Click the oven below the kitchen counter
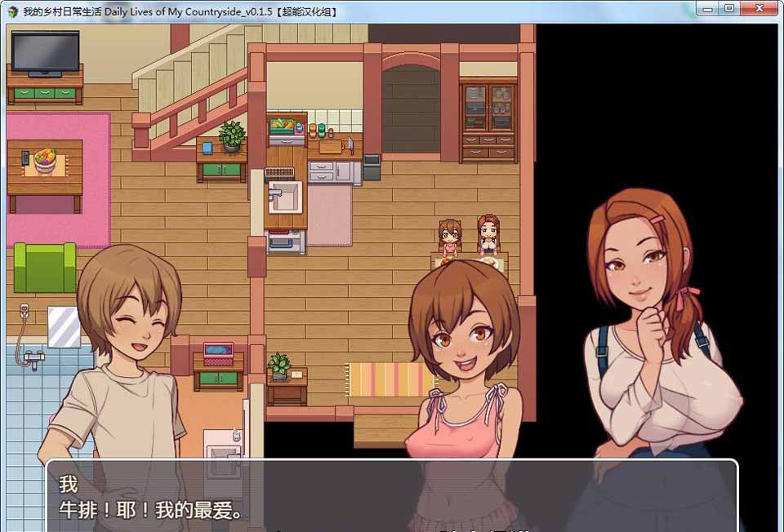The width and height of the screenshot is (784, 532). 285,242
